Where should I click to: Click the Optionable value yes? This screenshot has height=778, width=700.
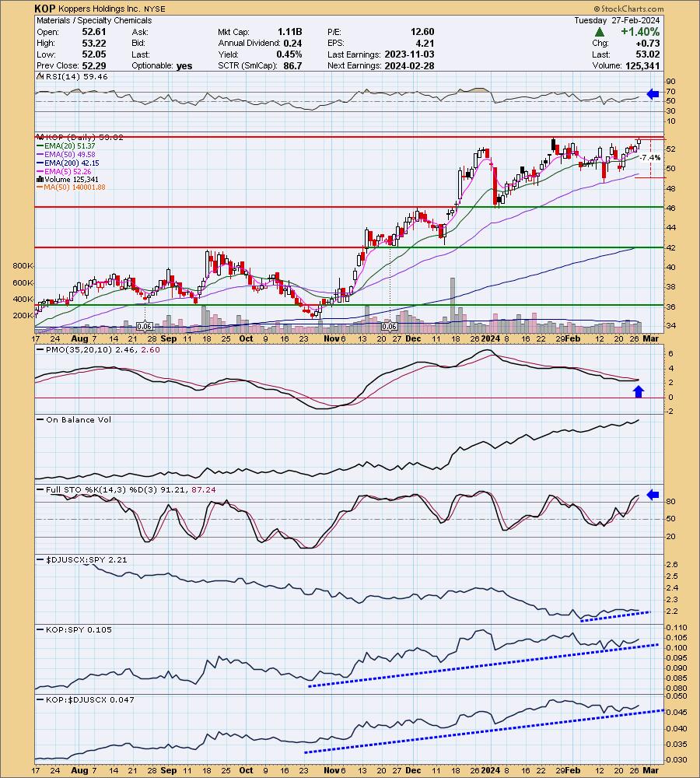184,66
